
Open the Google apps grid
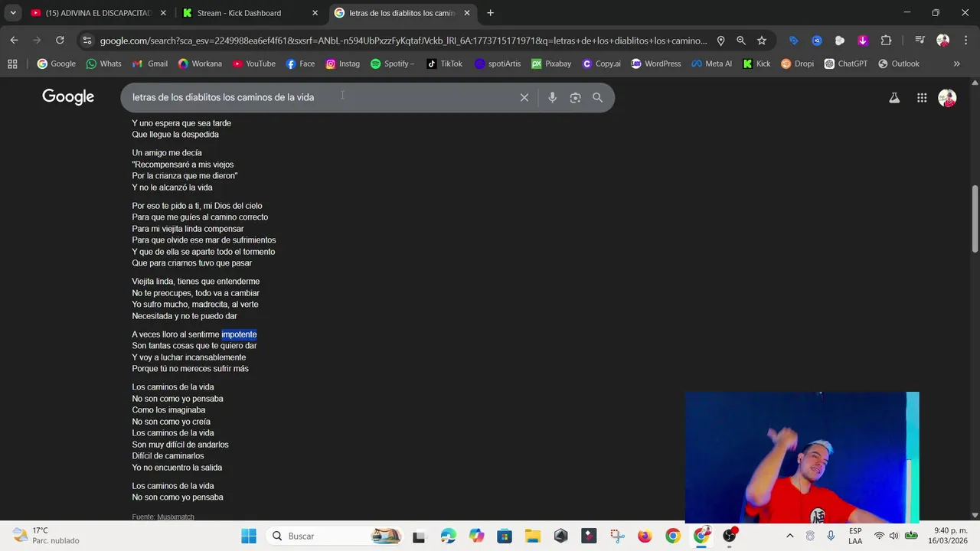tap(922, 97)
